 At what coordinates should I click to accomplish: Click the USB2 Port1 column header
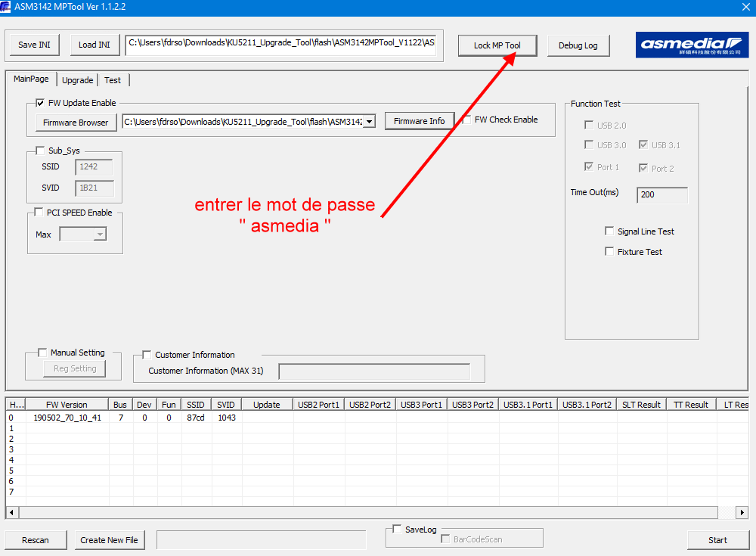click(x=319, y=405)
